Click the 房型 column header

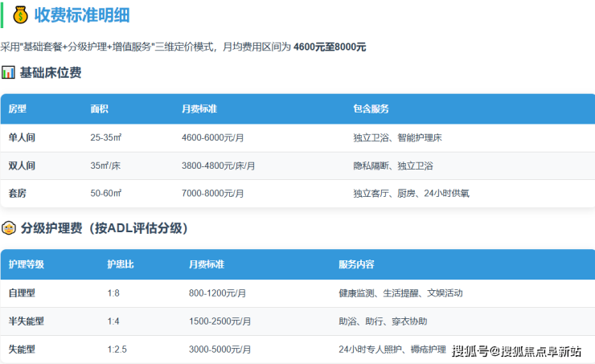(x=18, y=108)
